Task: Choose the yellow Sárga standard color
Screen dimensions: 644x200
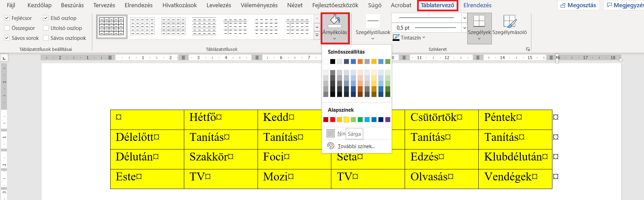Action: [346, 120]
